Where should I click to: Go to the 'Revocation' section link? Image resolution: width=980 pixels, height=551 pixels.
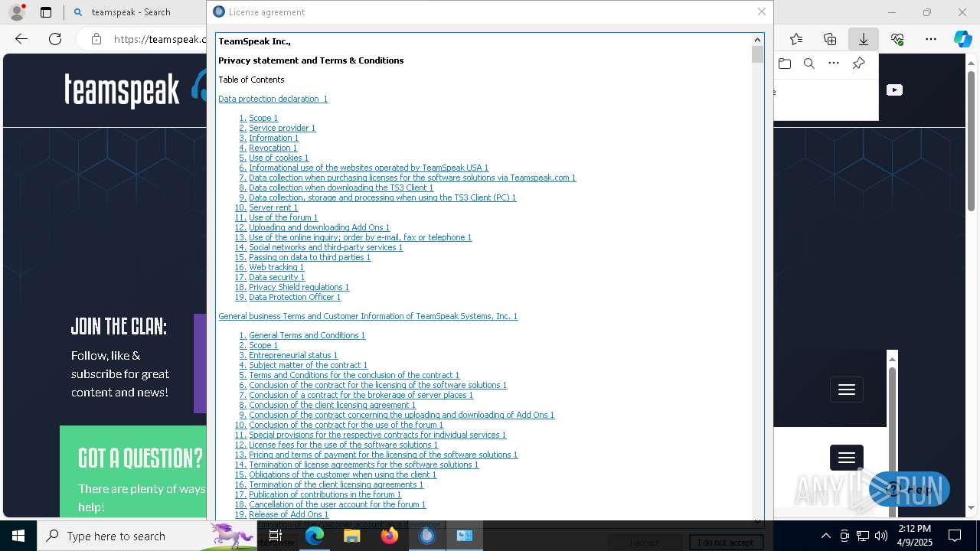point(273,148)
